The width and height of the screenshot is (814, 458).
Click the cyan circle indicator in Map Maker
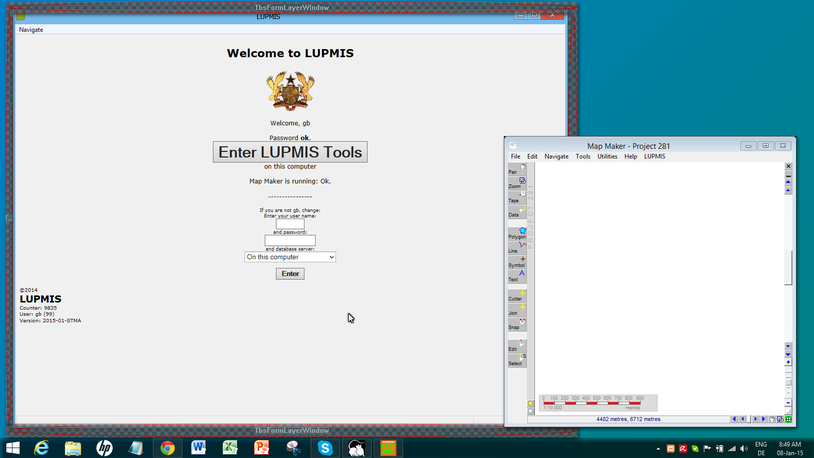pyautogui.click(x=531, y=411)
